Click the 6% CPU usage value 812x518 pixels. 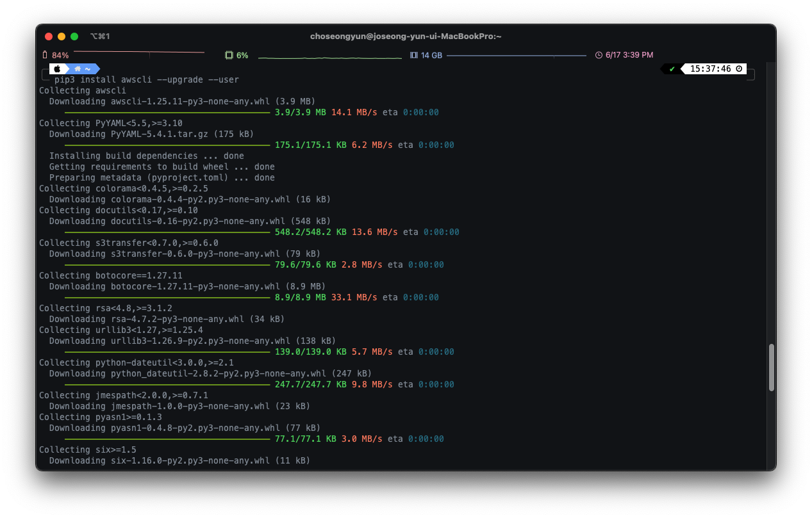coord(242,55)
